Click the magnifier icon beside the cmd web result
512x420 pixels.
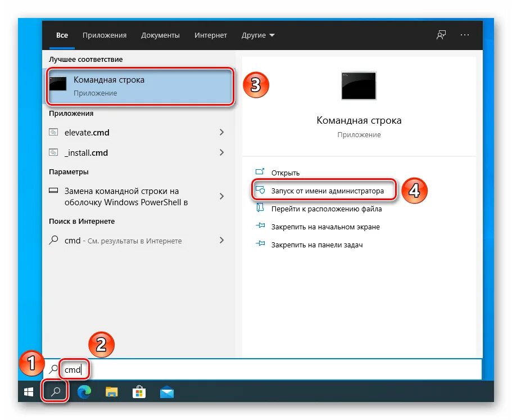53,240
